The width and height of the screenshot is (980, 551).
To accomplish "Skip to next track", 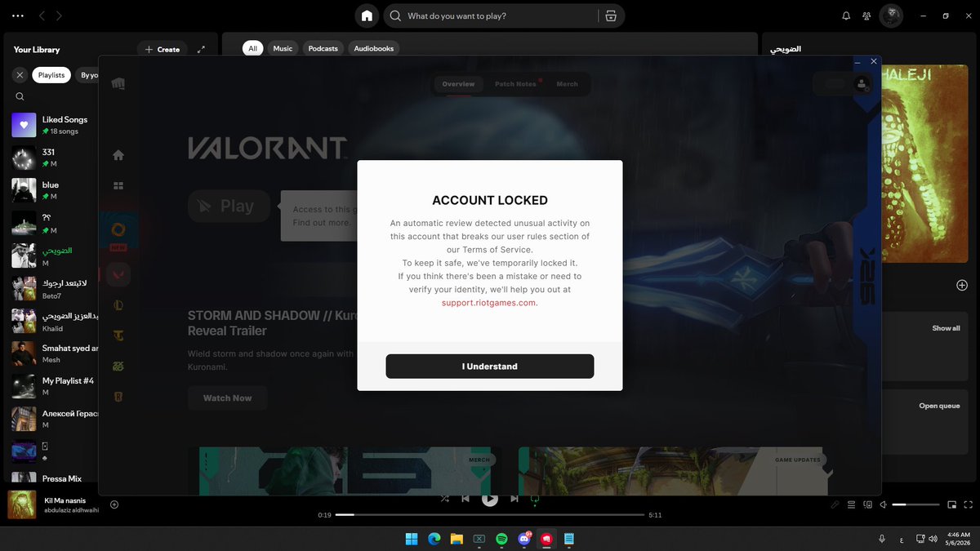I will tap(514, 499).
